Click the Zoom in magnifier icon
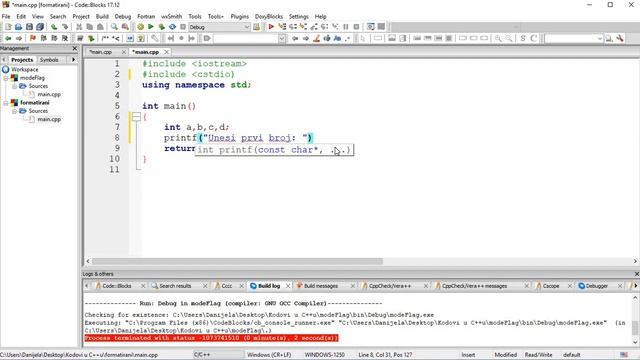The height and width of the screenshot is (360, 640). coord(498,38)
